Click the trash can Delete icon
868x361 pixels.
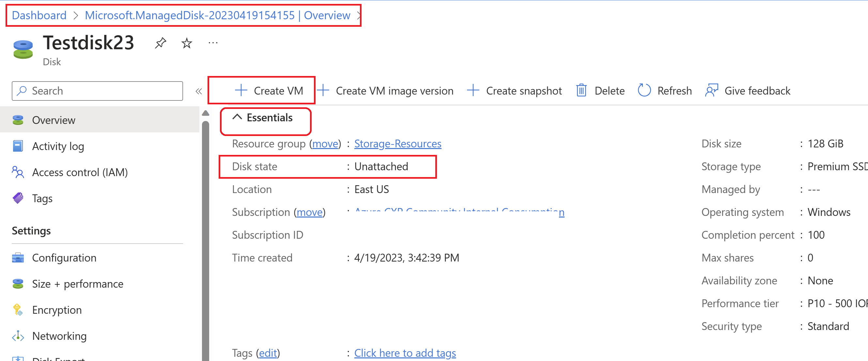point(581,91)
